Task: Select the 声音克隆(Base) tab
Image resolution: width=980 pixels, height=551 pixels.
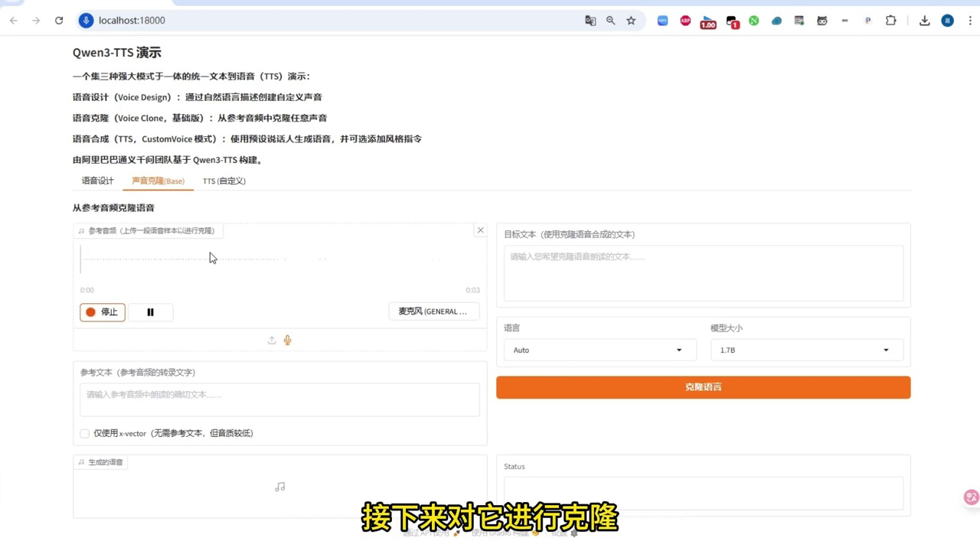Action: coord(158,181)
